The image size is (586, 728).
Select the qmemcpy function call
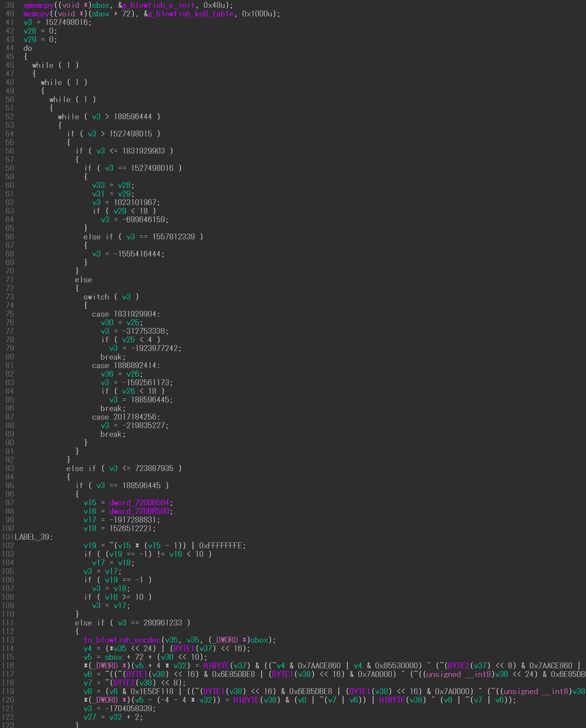(x=38, y=5)
